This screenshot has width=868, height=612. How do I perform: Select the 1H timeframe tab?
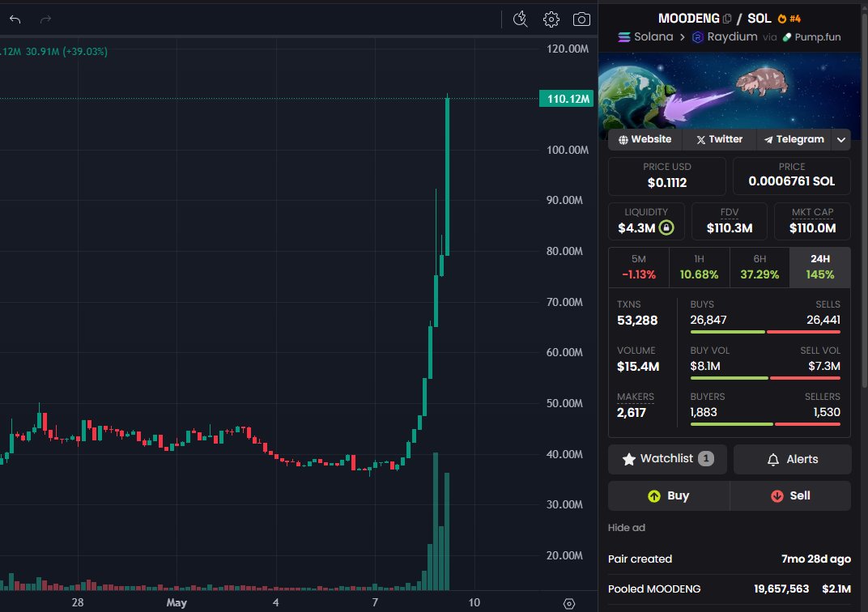point(699,267)
